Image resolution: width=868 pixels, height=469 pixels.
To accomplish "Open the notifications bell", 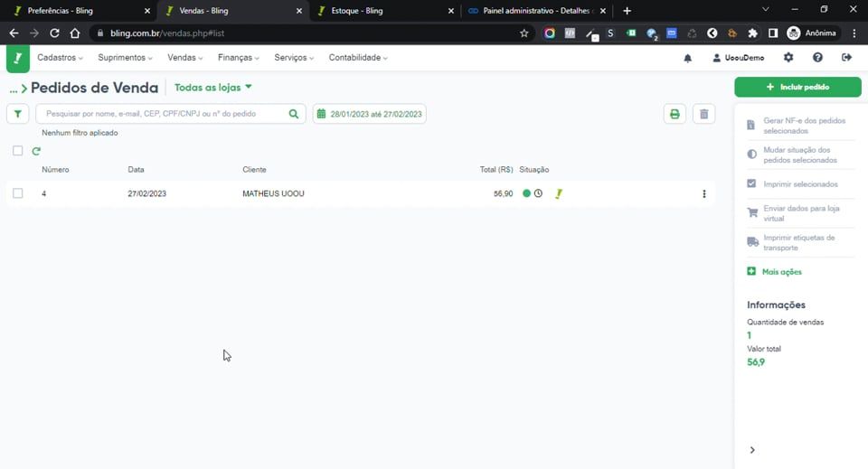I will (687, 58).
